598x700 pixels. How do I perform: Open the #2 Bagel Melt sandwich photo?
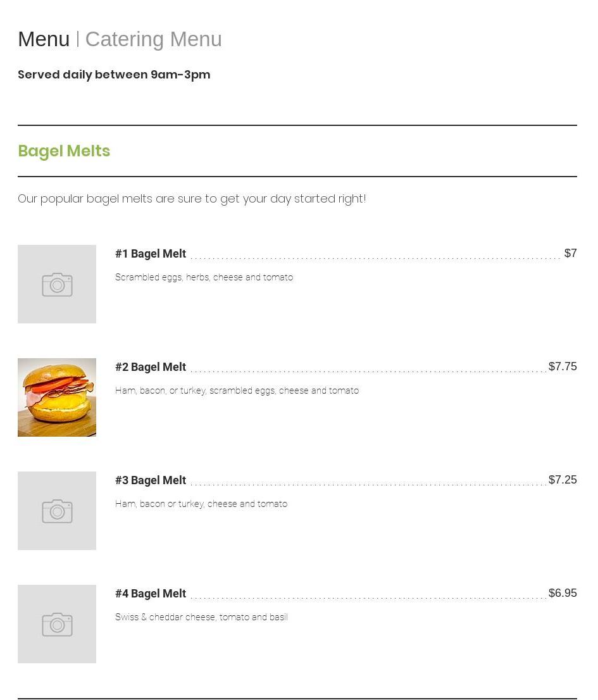[57, 397]
